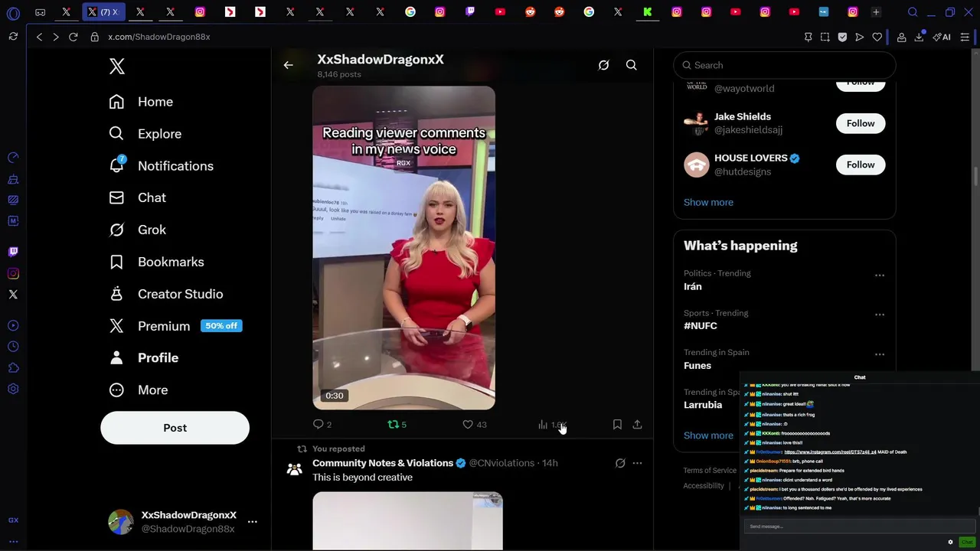The height and width of the screenshot is (551, 980).
Task: Open Opera sidebar extensions cube
Action: (13, 368)
